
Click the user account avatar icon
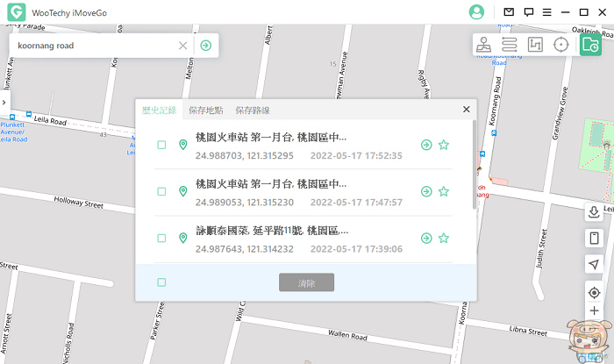pyautogui.click(x=476, y=12)
